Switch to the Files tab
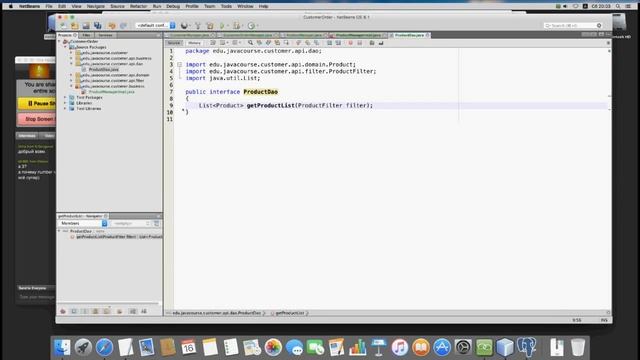 86,36
